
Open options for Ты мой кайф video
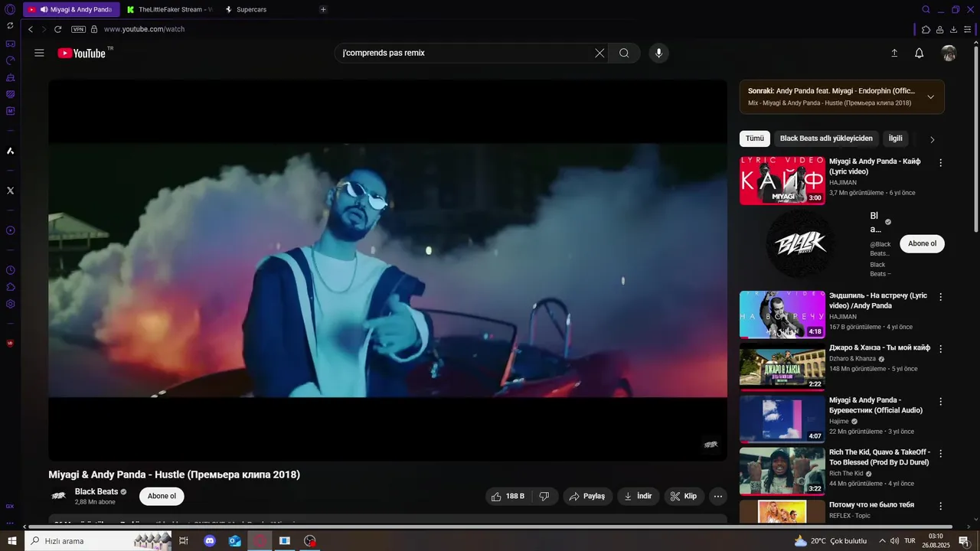coord(941,349)
